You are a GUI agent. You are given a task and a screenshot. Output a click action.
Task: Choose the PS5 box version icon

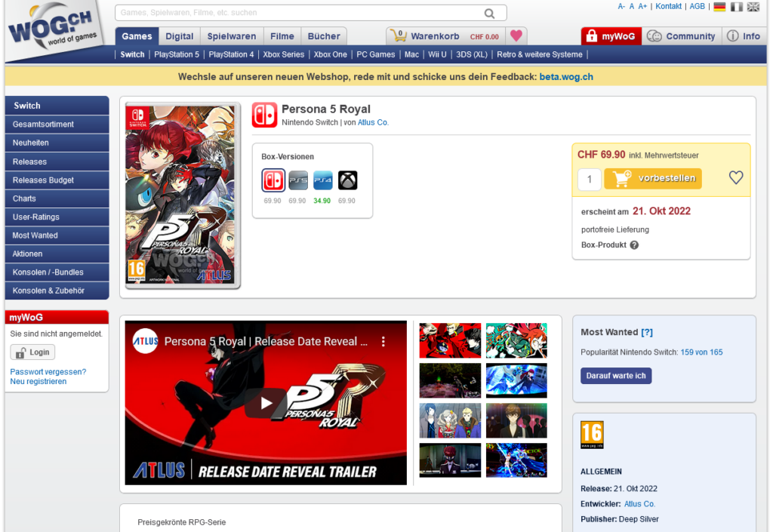click(x=298, y=180)
